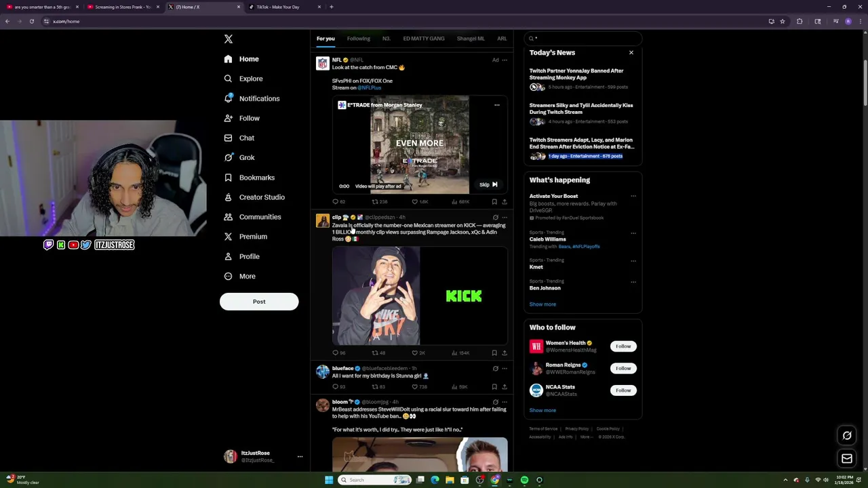Switch to TikTok browser tab
The height and width of the screenshot is (488, 868).
[x=283, y=7]
